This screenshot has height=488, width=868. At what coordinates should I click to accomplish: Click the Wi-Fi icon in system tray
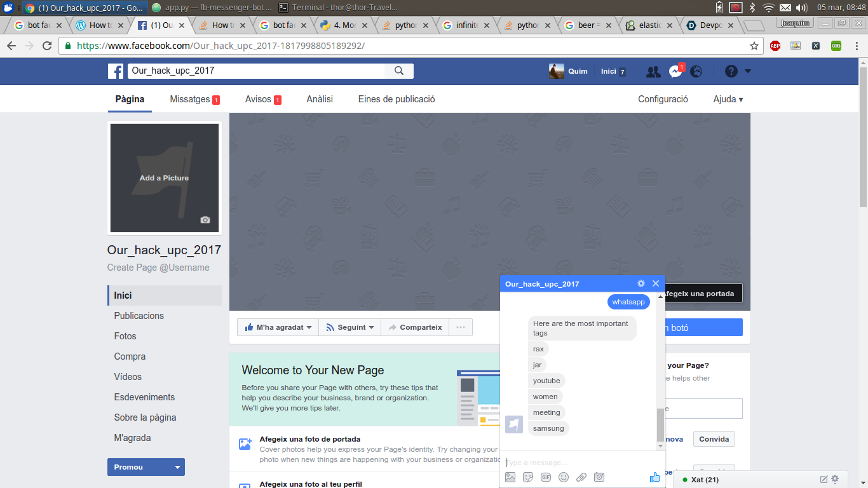point(769,8)
